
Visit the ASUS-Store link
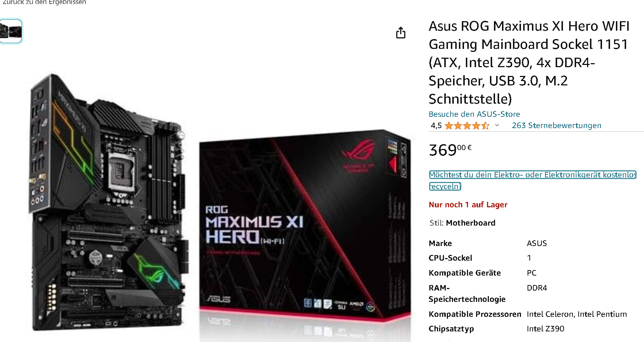(474, 114)
